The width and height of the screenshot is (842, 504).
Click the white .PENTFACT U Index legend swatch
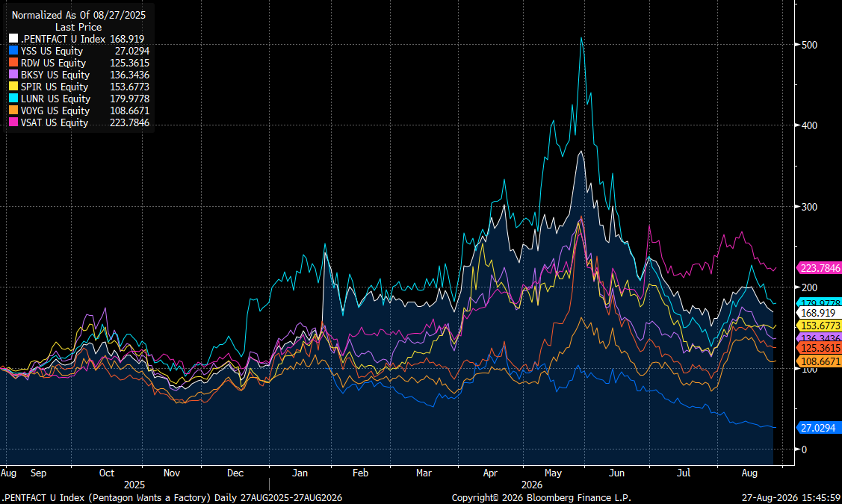13,39
